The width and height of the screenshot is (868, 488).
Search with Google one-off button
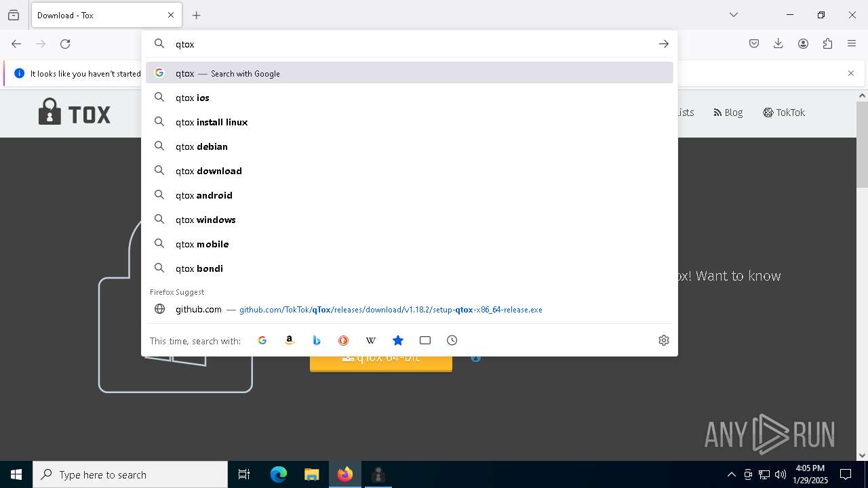[262, 340]
